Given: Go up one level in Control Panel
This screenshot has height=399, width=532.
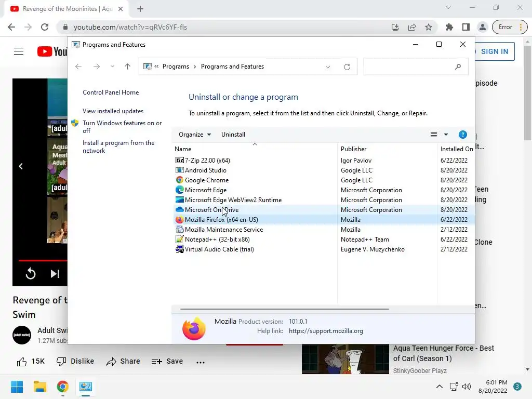Looking at the screenshot, I should point(128,66).
